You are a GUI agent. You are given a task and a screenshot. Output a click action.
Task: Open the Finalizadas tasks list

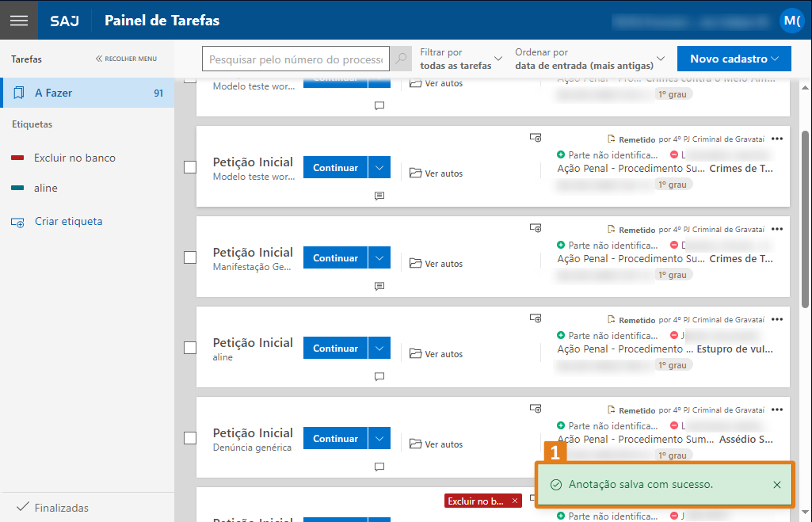61,508
